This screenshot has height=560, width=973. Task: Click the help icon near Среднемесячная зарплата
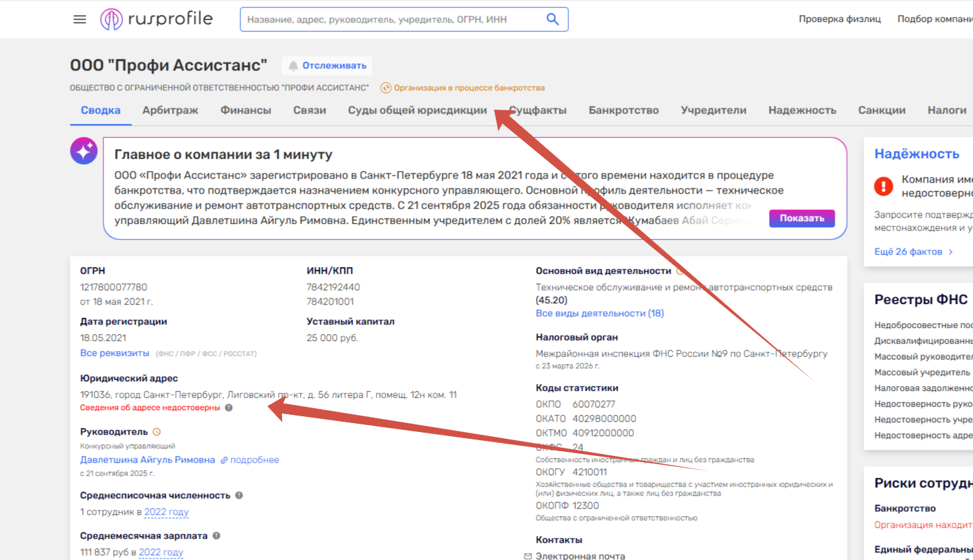pyautogui.click(x=216, y=536)
